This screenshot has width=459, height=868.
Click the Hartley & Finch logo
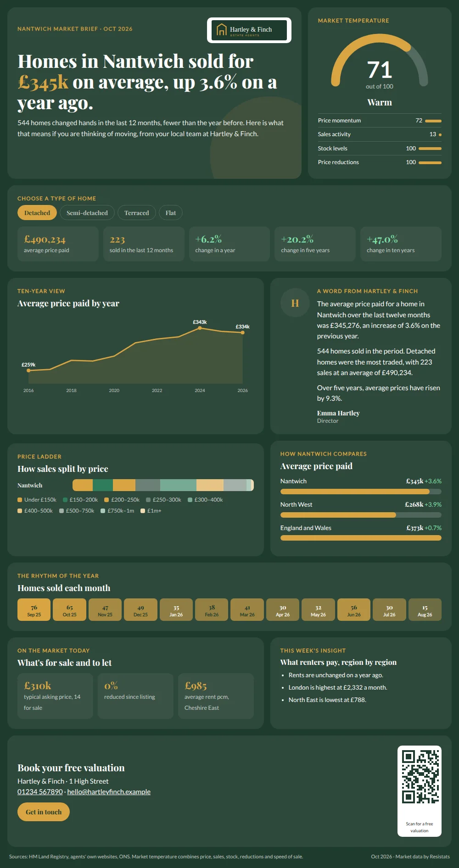(x=249, y=30)
